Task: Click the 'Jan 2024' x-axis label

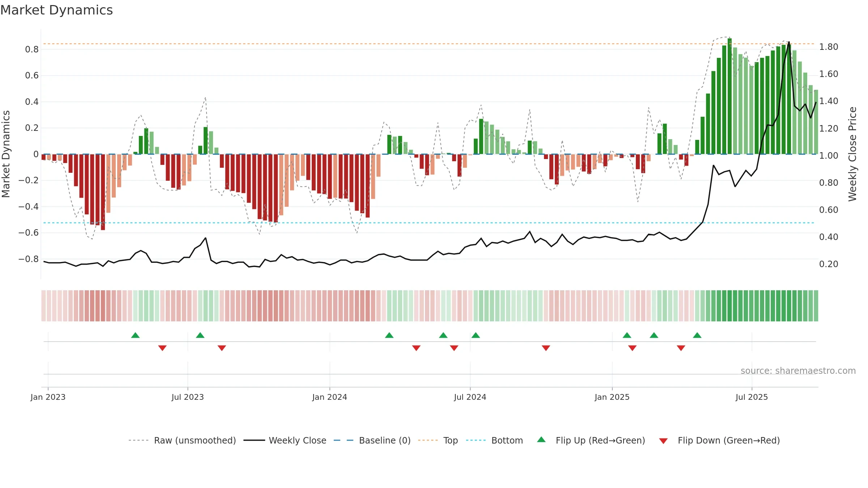Action: tap(330, 397)
